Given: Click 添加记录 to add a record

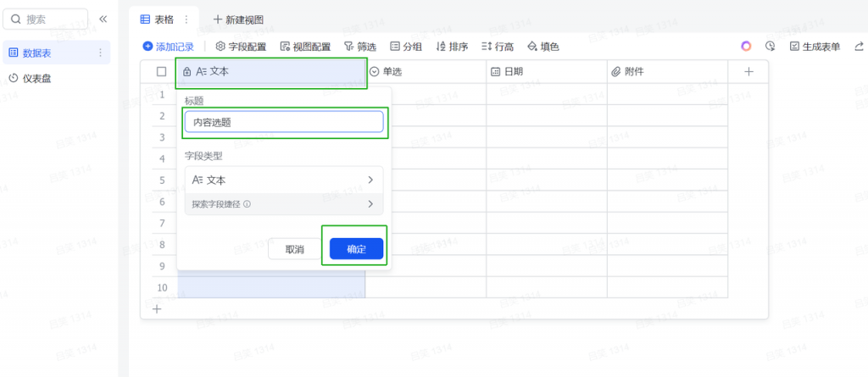Looking at the screenshot, I should tap(169, 47).
